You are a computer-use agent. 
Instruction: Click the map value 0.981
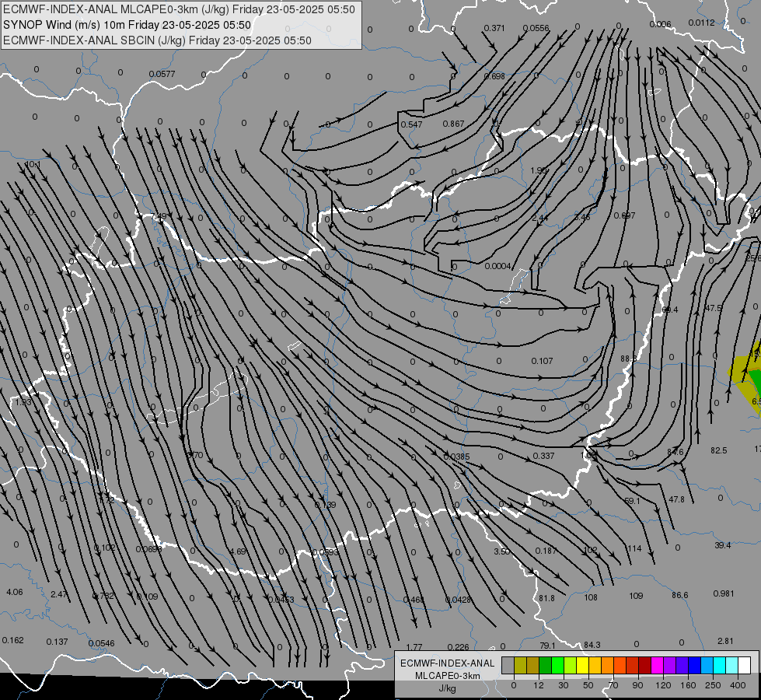click(724, 593)
